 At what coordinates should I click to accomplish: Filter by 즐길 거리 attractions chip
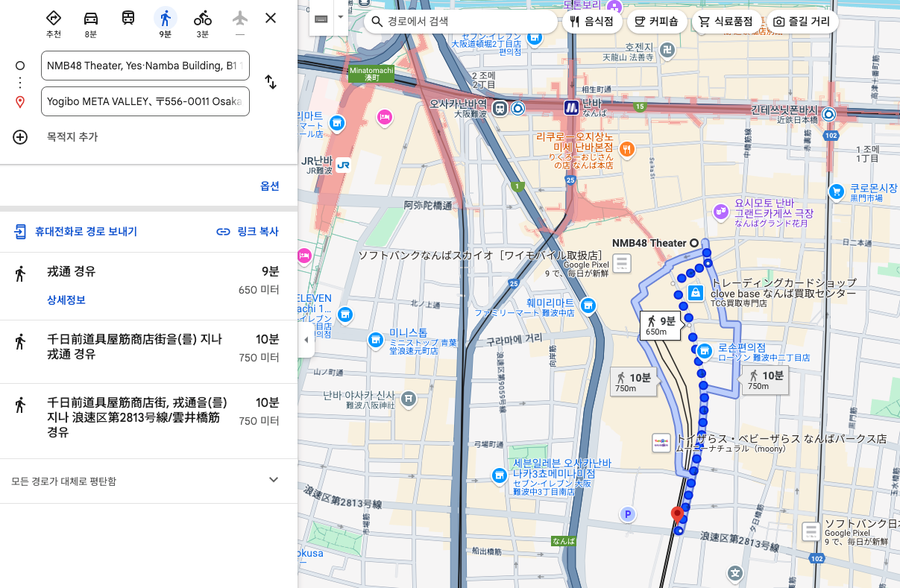pyautogui.click(x=802, y=22)
